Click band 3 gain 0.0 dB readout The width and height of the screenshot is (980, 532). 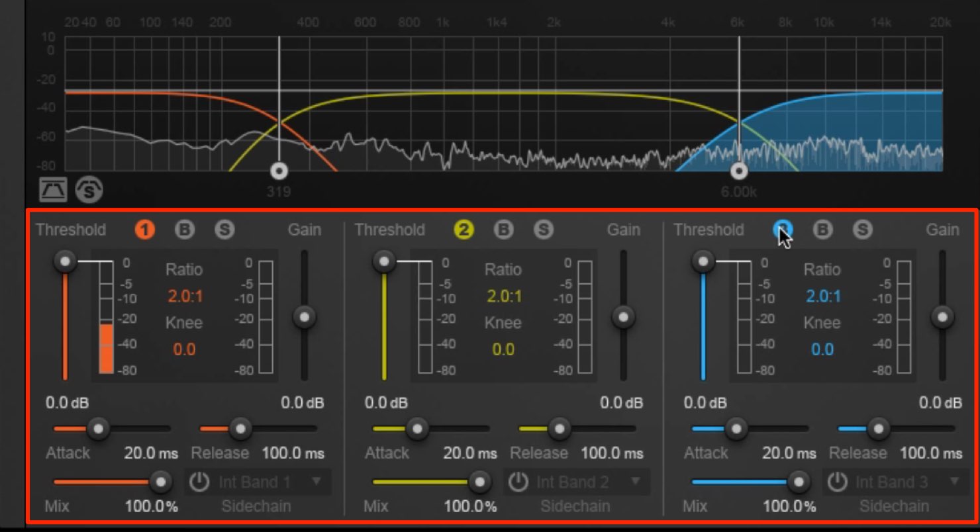coord(940,402)
